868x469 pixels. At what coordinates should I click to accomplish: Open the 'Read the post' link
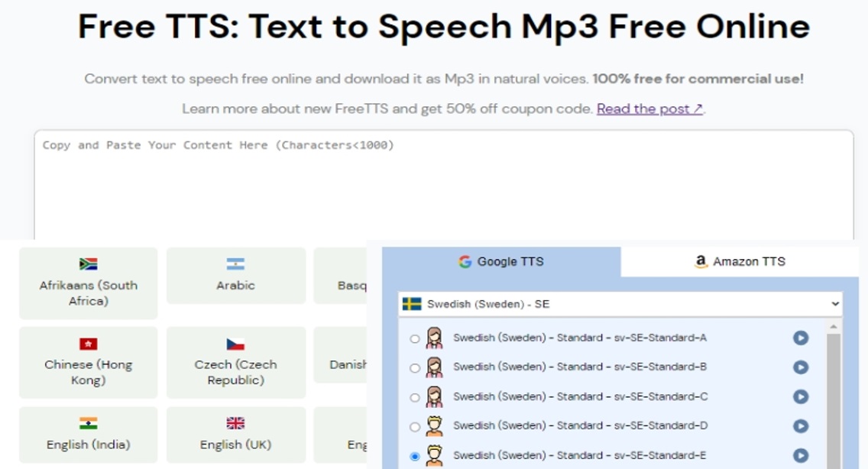[x=648, y=108]
